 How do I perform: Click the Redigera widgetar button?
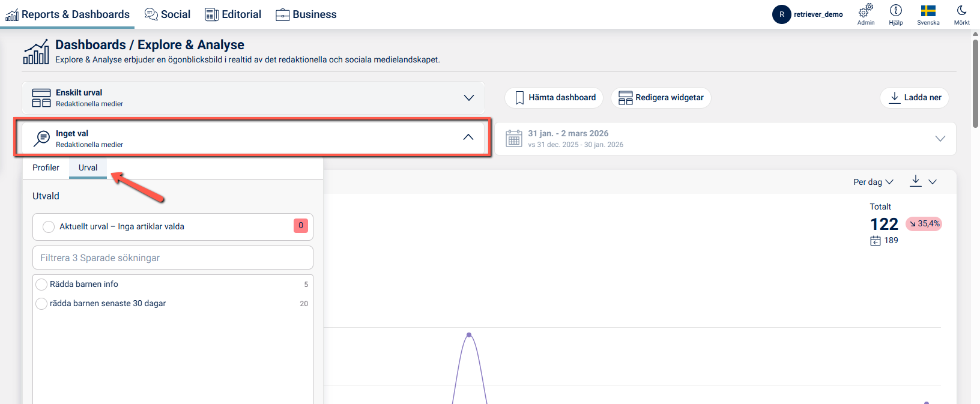pyautogui.click(x=661, y=98)
